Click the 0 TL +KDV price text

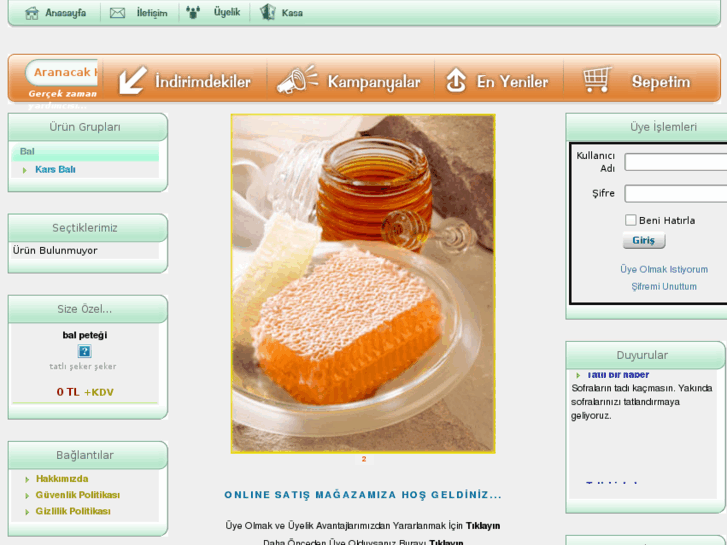point(85,392)
